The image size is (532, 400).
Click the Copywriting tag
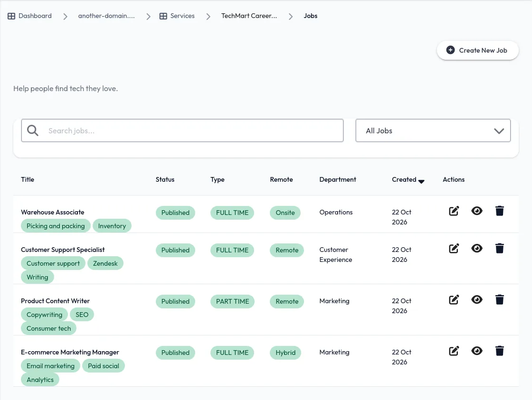tap(45, 315)
